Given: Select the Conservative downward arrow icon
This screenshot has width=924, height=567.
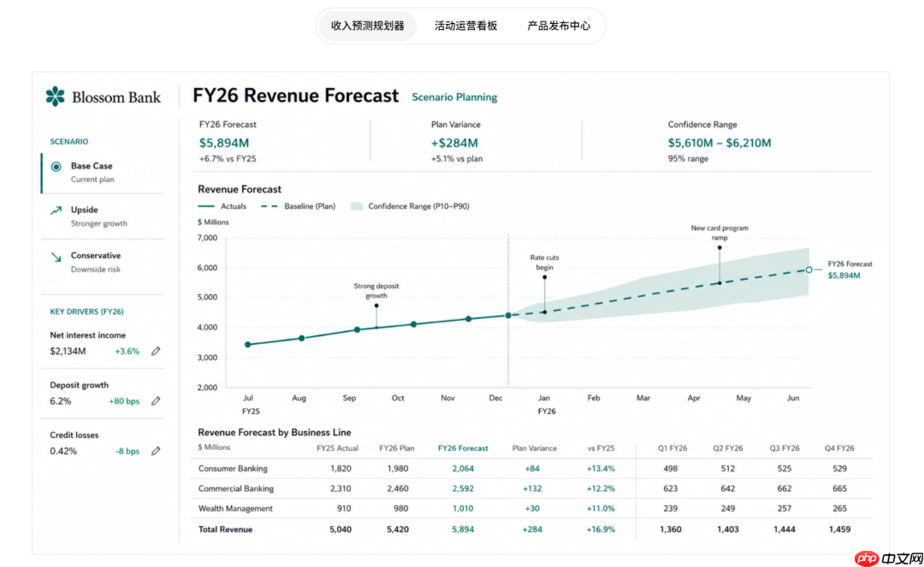Looking at the screenshot, I should pyautogui.click(x=56, y=257).
